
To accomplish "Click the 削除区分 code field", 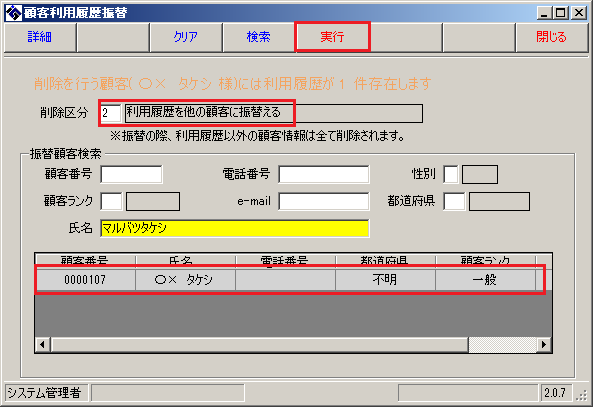I will tap(110, 113).
